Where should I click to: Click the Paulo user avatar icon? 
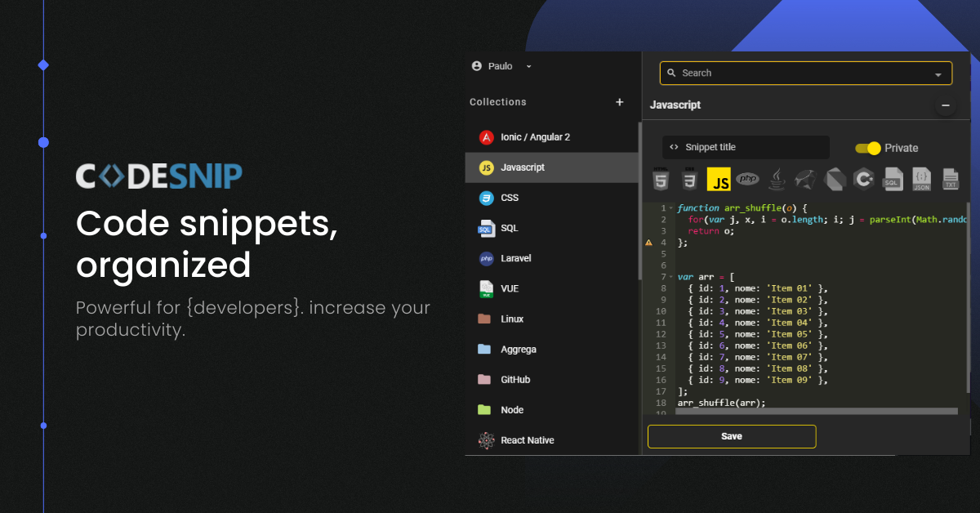(x=477, y=66)
